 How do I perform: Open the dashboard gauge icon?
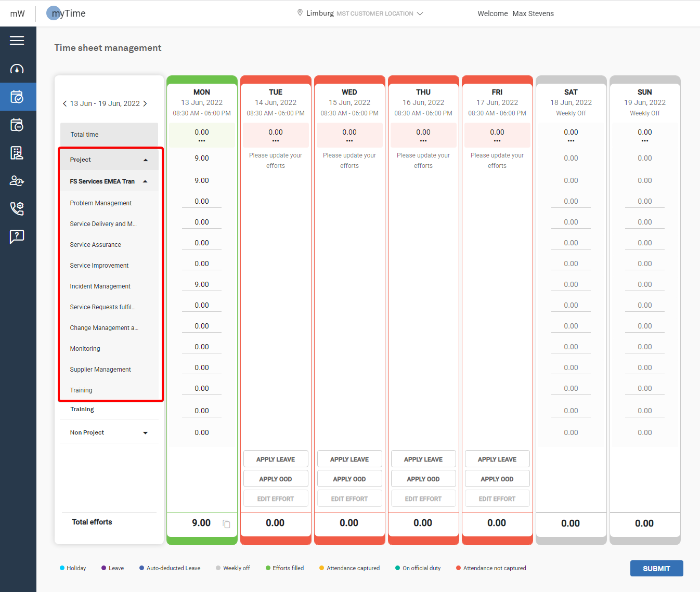click(17, 69)
